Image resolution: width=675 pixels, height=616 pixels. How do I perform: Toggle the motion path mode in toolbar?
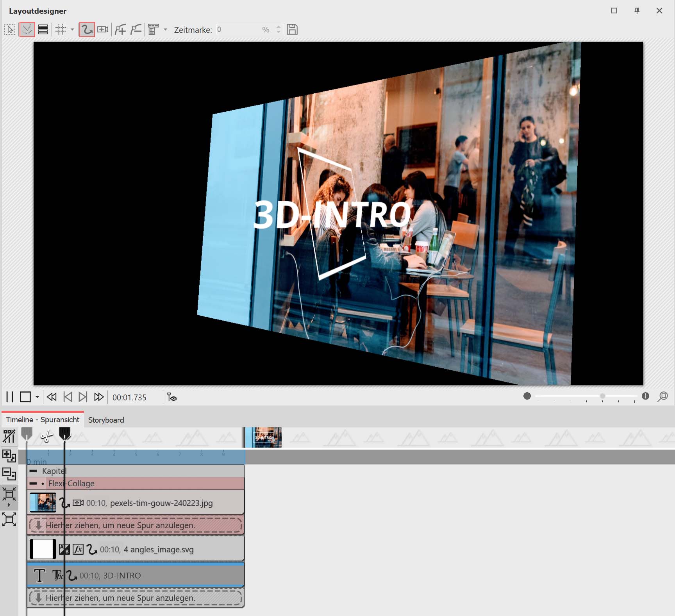87,30
